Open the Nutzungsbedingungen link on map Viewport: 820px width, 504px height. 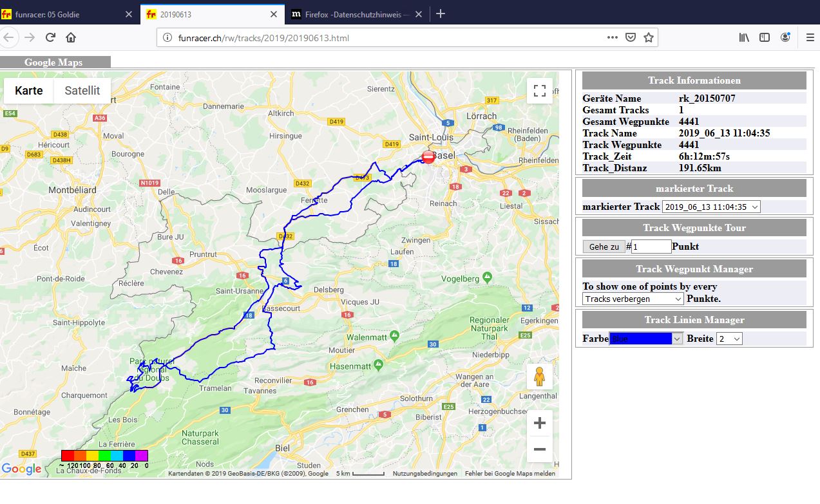[425, 474]
